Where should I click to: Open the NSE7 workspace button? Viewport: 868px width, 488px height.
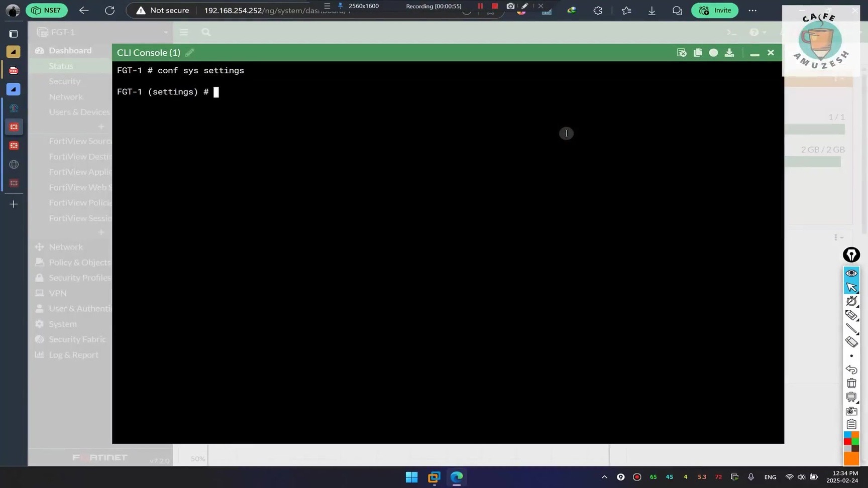[46, 10]
